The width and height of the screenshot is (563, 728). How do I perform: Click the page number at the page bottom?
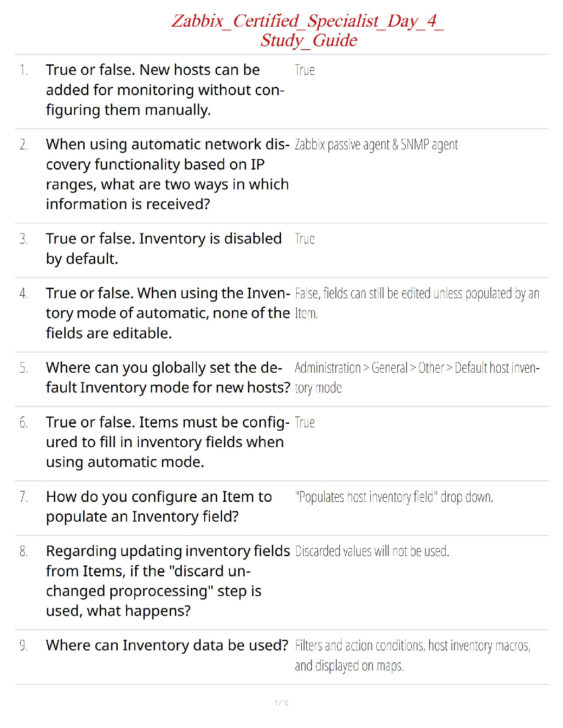pyautogui.click(x=281, y=703)
